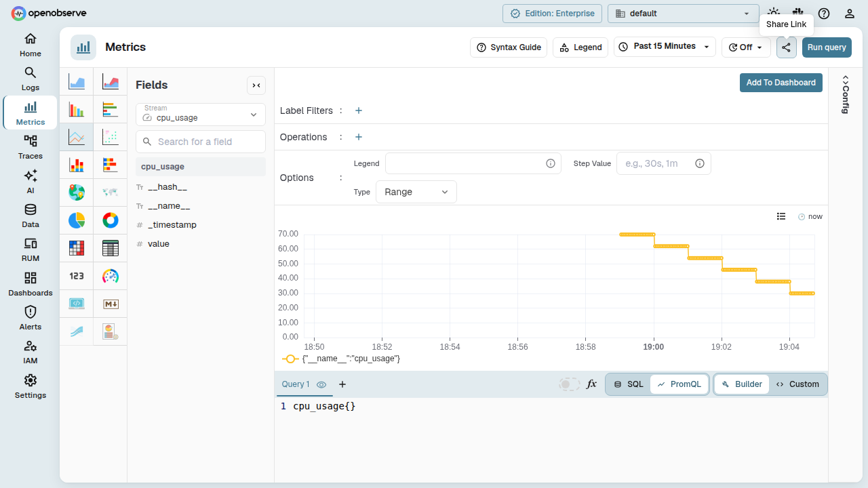This screenshot has height=488, width=868.
Task: Open the Stream cpu_usage selector
Action: tap(201, 115)
